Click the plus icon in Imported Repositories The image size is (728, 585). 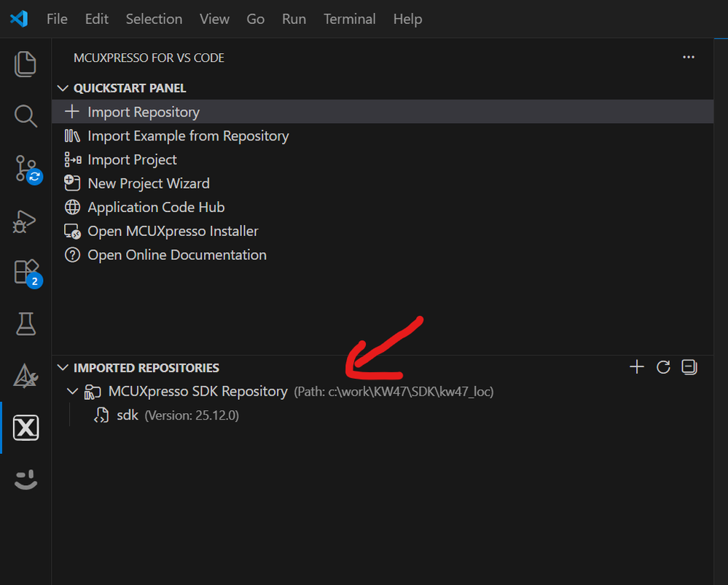[637, 367]
